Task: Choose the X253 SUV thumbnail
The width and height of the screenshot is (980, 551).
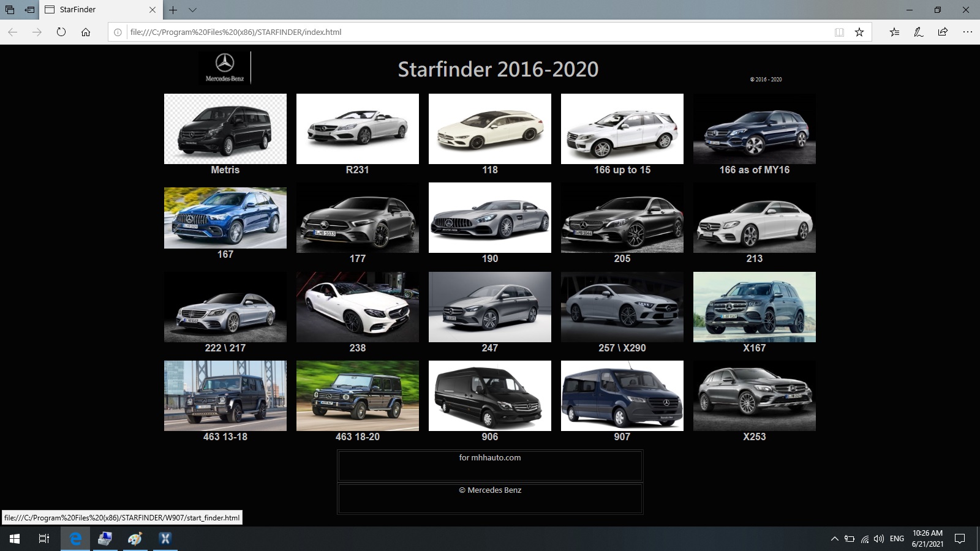Action: (x=755, y=395)
